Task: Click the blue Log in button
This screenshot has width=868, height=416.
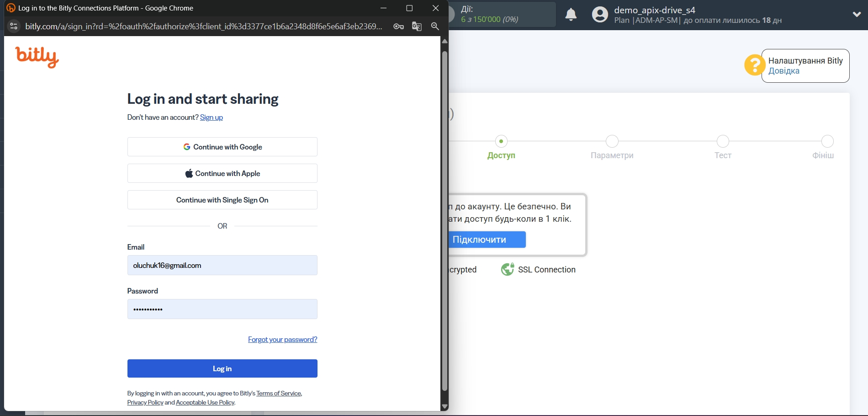Action: tap(222, 368)
